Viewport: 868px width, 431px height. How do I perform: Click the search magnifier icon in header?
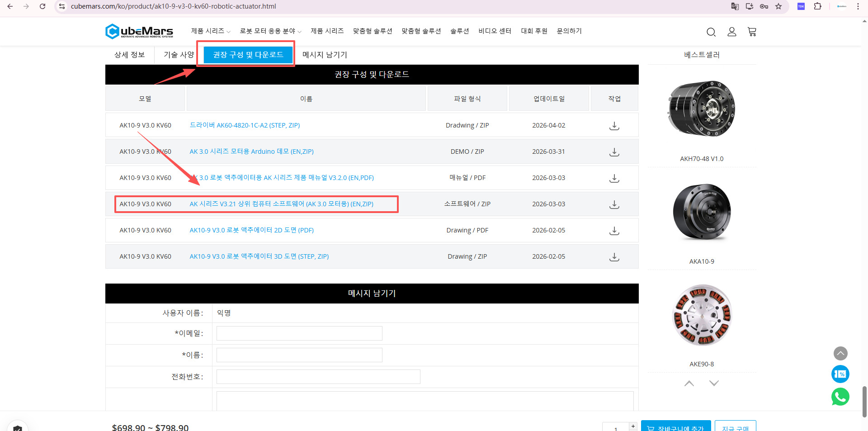tap(711, 32)
